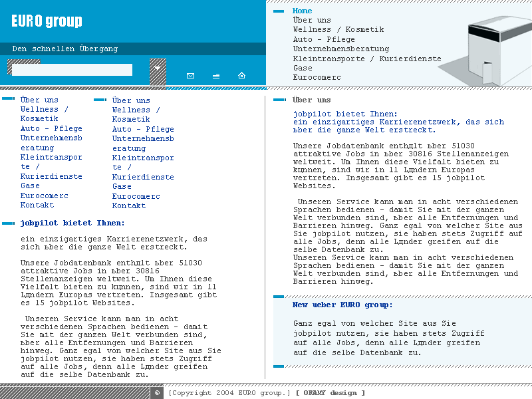This screenshot has width=532, height=399.
Task: Open Wellness / Kosmetik in top menu
Action: click(338, 29)
